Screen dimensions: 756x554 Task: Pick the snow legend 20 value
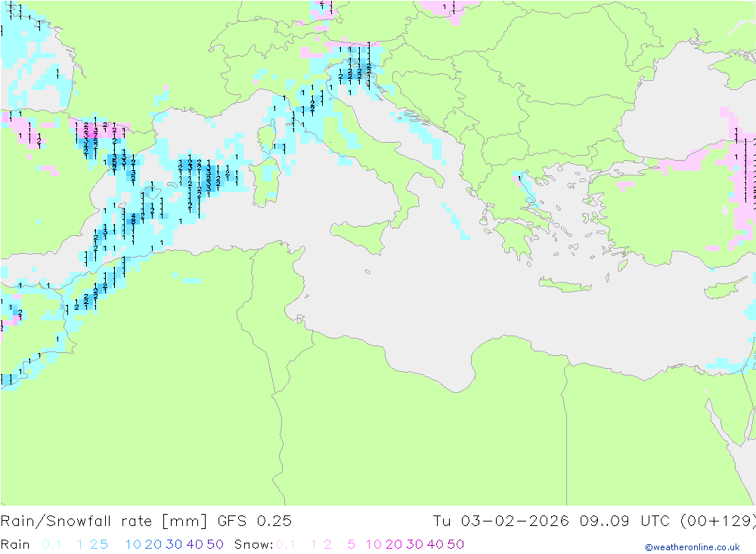coord(394,544)
